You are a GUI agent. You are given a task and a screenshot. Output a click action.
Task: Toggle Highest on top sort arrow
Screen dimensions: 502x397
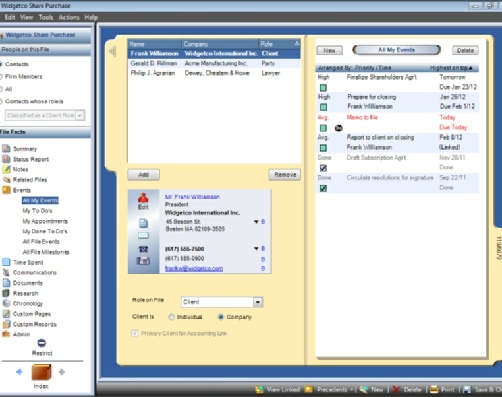point(471,68)
